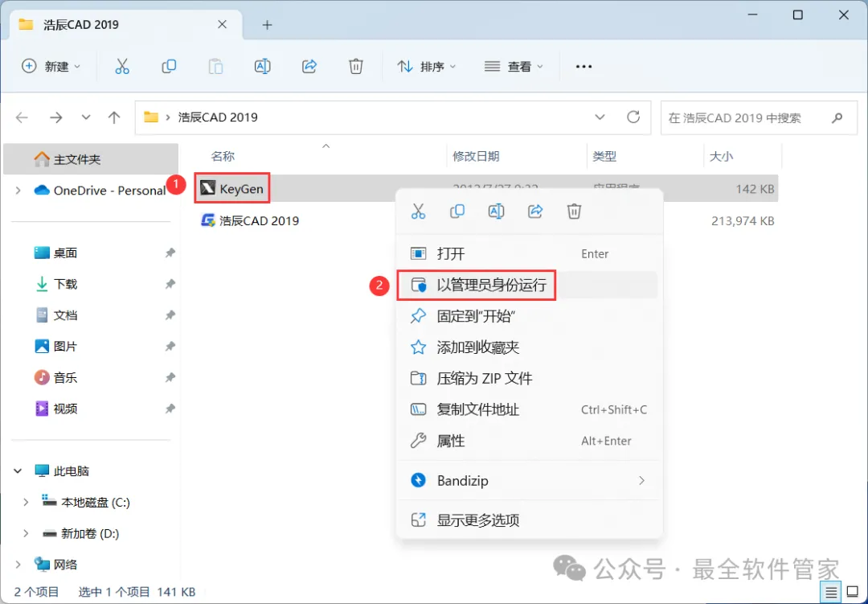The image size is (868, 604).
Task: Expand the OneDrive - Personal tree node
Action: coord(18,191)
